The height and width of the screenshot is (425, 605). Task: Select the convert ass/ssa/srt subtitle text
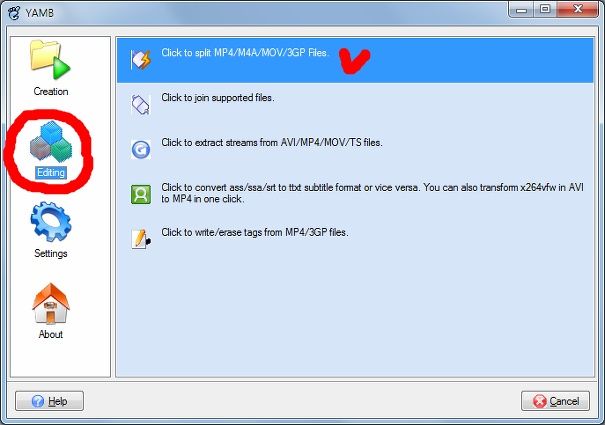(x=372, y=193)
